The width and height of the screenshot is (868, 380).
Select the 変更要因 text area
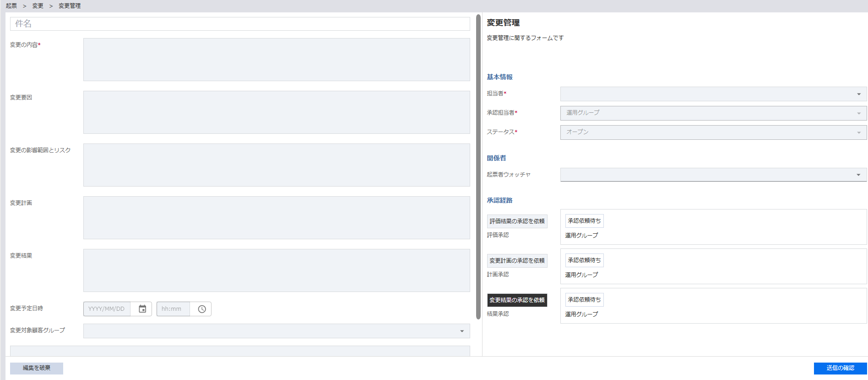pyautogui.click(x=276, y=112)
